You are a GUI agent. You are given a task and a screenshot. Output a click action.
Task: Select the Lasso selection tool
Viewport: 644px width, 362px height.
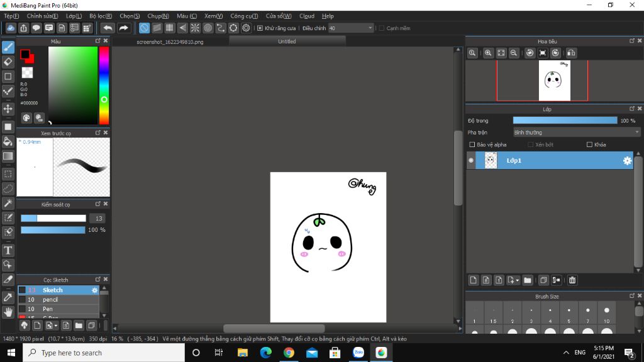tap(8, 189)
